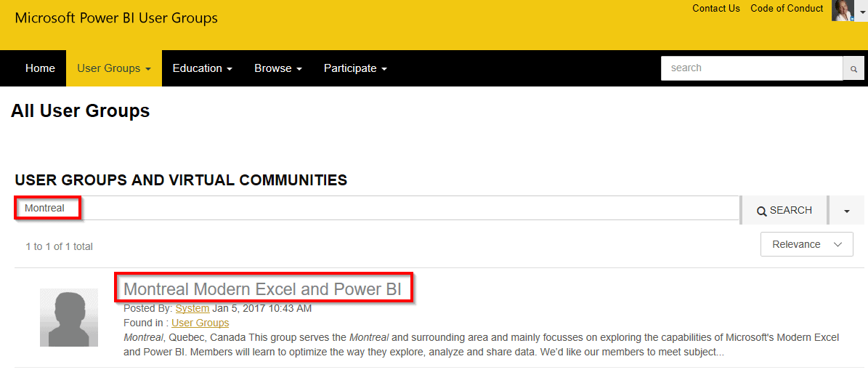This screenshot has height=375, width=868.
Task: Follow the Contact Us link
Action: 715,9
